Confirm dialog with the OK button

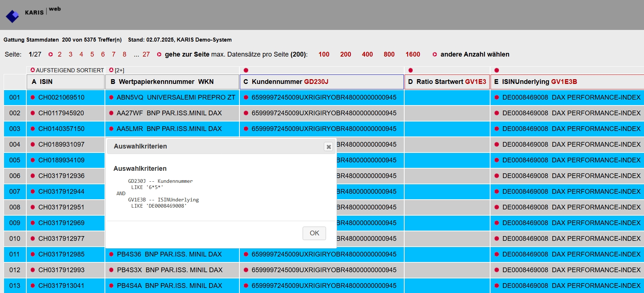pos(314,233)
